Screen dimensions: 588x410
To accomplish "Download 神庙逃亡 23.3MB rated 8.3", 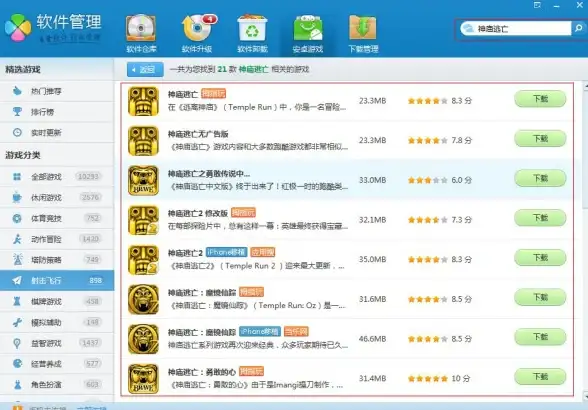I will (540, 99).
